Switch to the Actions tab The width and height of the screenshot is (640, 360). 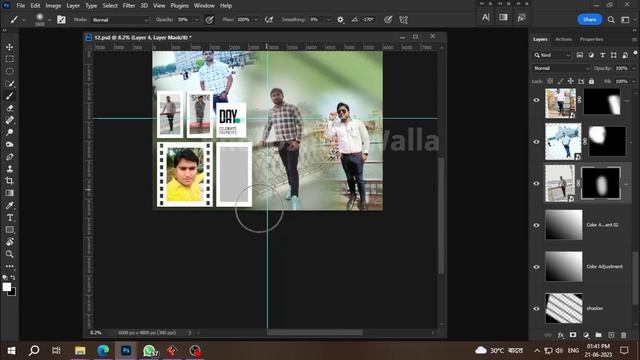coord(563,40)
